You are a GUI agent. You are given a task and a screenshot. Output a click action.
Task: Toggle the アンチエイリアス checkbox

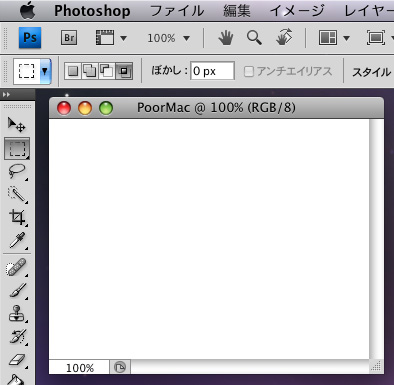pos(249,71)
